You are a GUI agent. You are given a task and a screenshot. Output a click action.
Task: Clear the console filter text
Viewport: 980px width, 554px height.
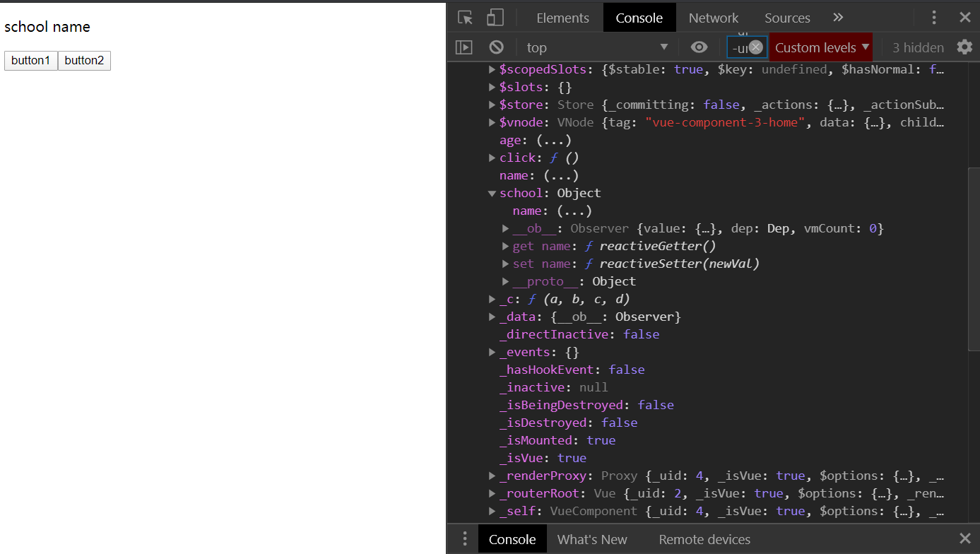756,47
